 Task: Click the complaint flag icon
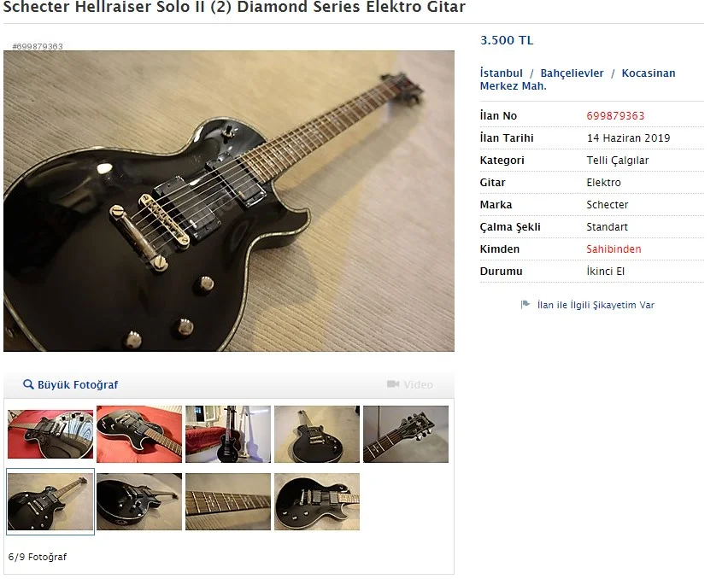point(525,304)
